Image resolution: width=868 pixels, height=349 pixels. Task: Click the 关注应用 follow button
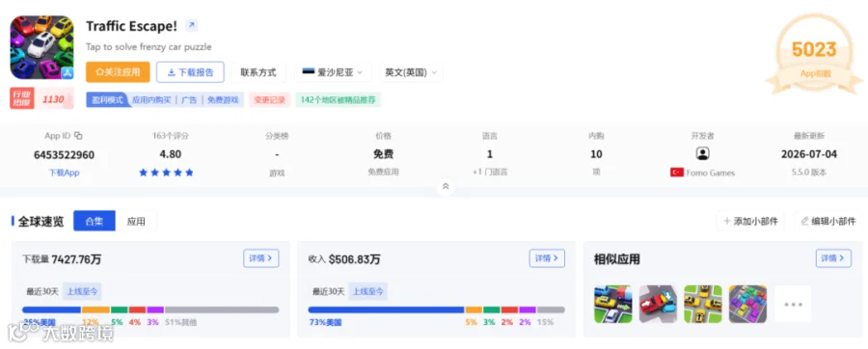coord(118,72)
